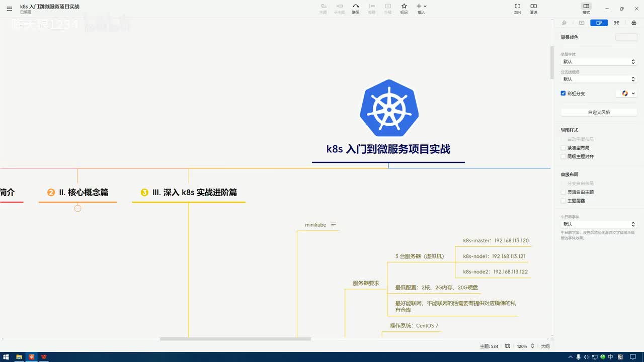Enter ZEN mode
This screenshot has width=644, height=362.
tap(517, 9)
